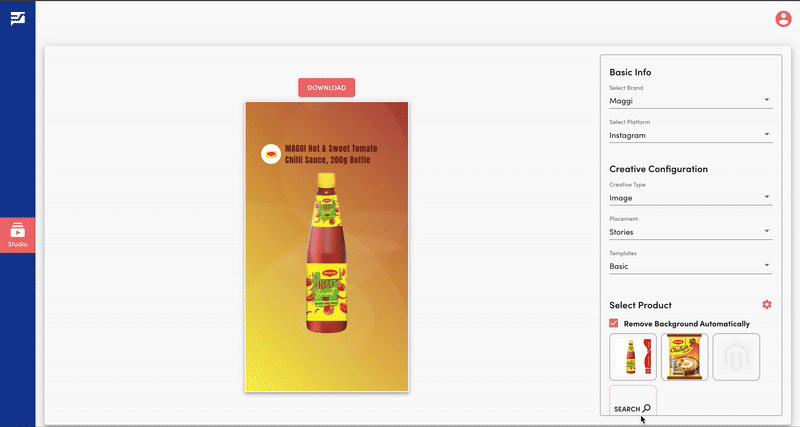Click the product title text in the creative
This screenshot has height=427, width=800.
(x=331, y=154)
